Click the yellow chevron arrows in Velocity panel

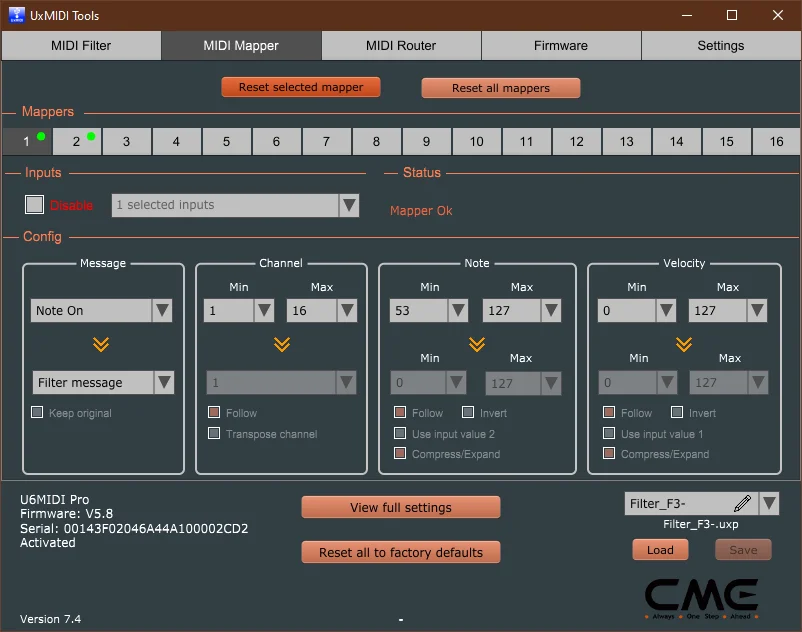684,346
